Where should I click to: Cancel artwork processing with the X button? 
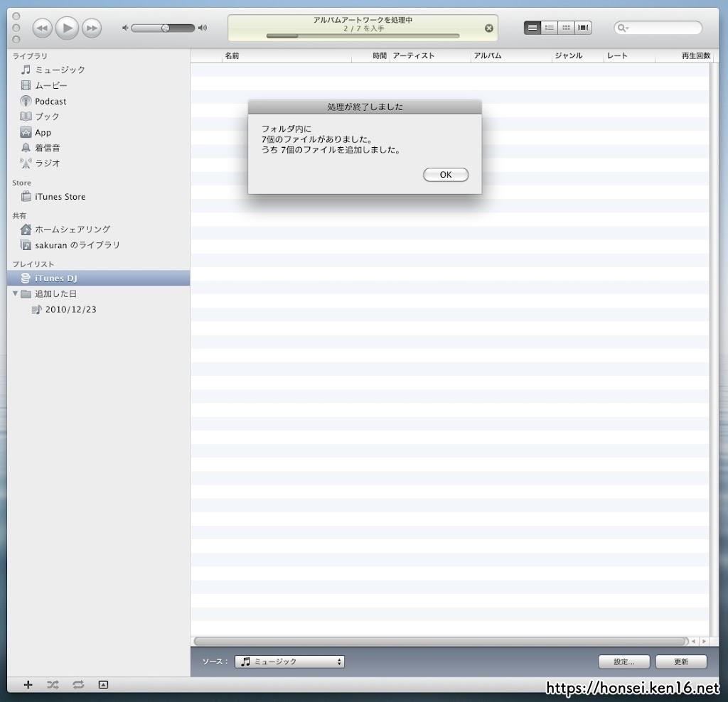pos(488,28)
